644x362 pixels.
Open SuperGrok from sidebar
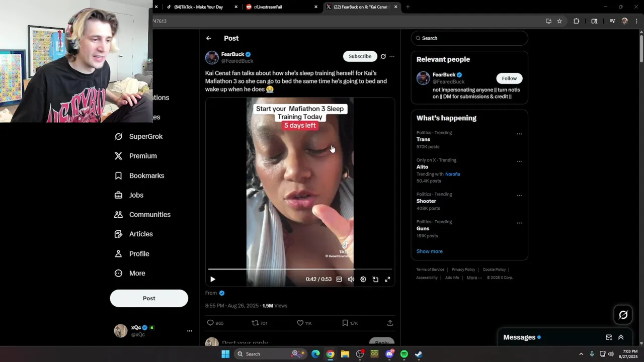pyautogui.click(x=139, y=136)
